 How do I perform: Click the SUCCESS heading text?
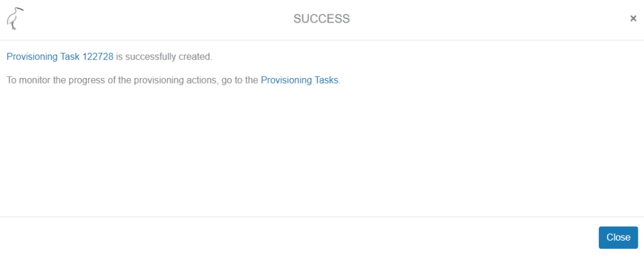[321, 19]
